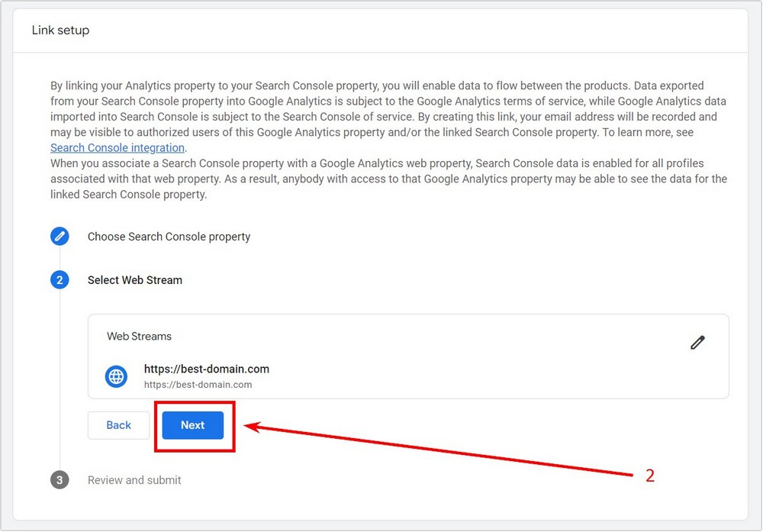Go back using the Back button
This screenshot has height=532, width=763.
pyautogui.click(x=119, y=425)
